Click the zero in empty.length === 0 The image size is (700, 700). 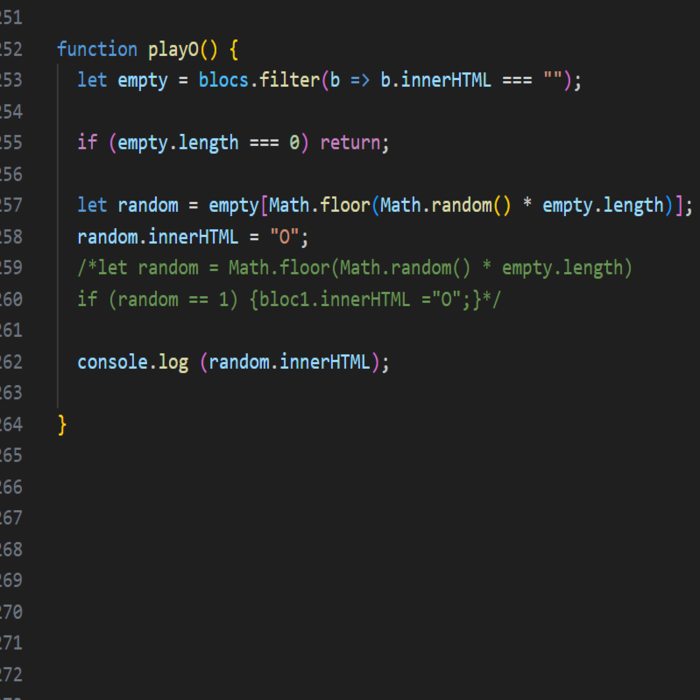pyautogui.click(x=294, y=142)
